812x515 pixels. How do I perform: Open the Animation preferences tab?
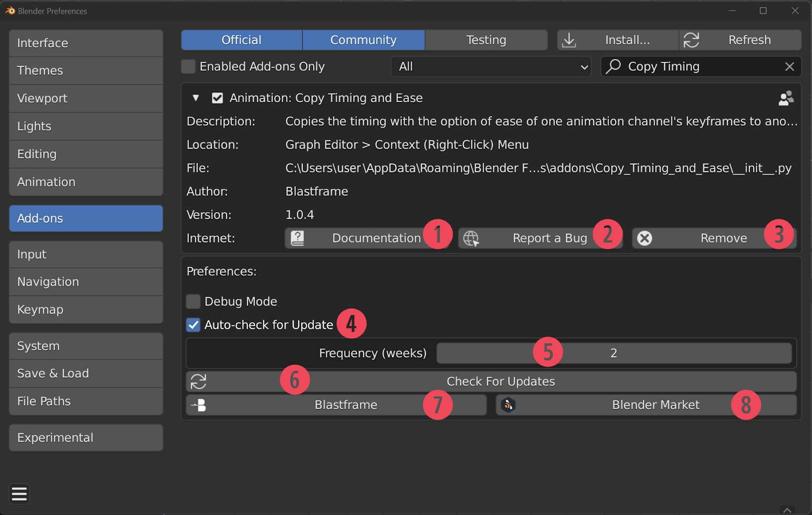pyautogui.click(x=86, y=182)
